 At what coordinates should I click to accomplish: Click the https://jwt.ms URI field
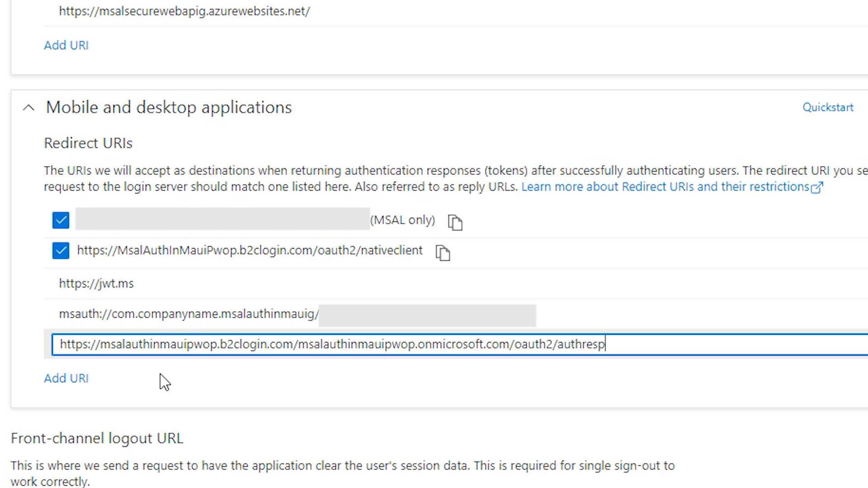(x=96, y=284)
